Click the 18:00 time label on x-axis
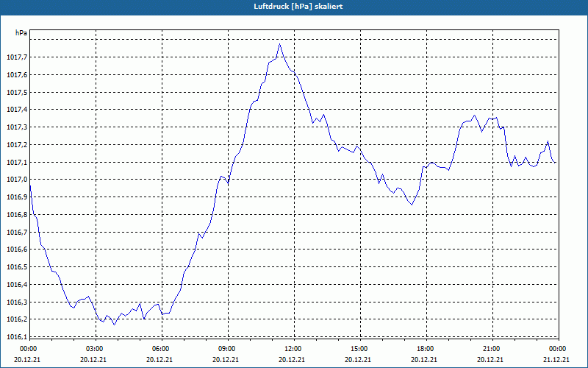This screenshot has height=368, width=588. [x=426, y=349]
